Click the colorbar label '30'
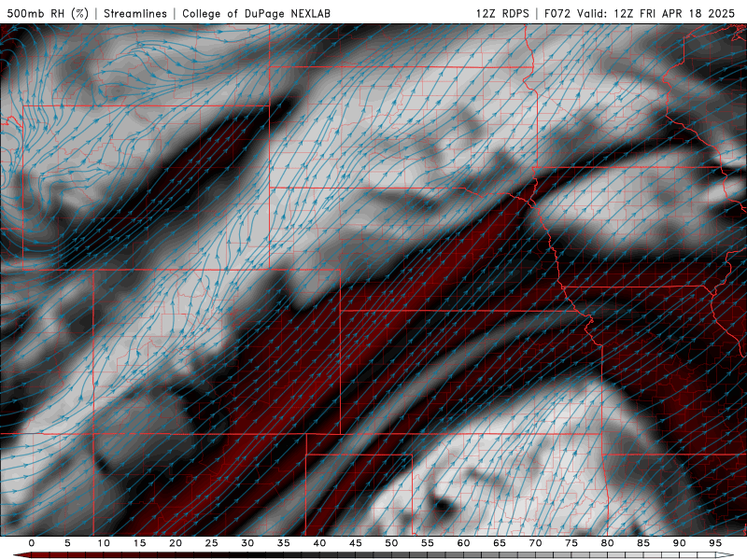Viewport: 747px width, 560px height. point(247,543)
